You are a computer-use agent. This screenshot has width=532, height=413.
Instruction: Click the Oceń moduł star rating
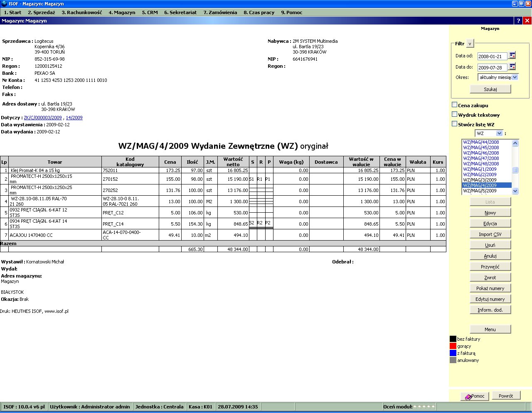pos(424,407)
